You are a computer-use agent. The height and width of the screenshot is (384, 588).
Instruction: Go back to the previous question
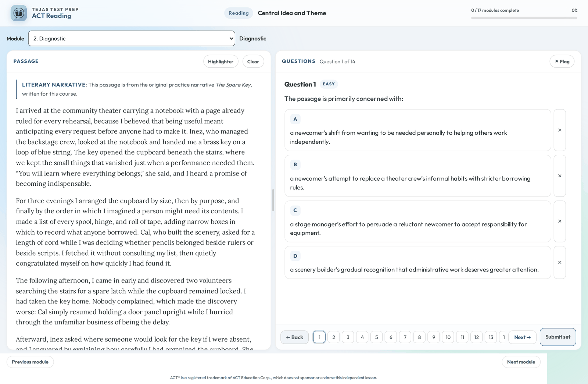tap(295, 337)
